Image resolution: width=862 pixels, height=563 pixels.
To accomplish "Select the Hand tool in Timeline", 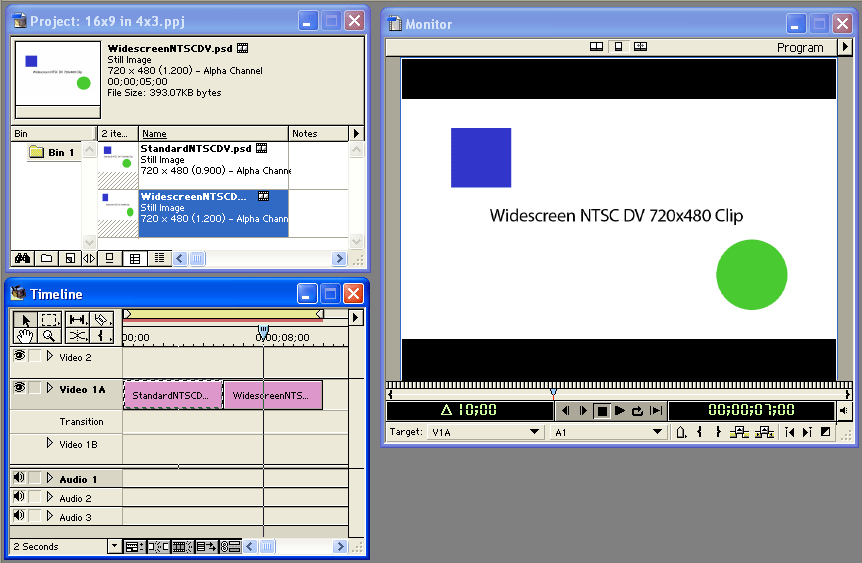I will (22, 336).
